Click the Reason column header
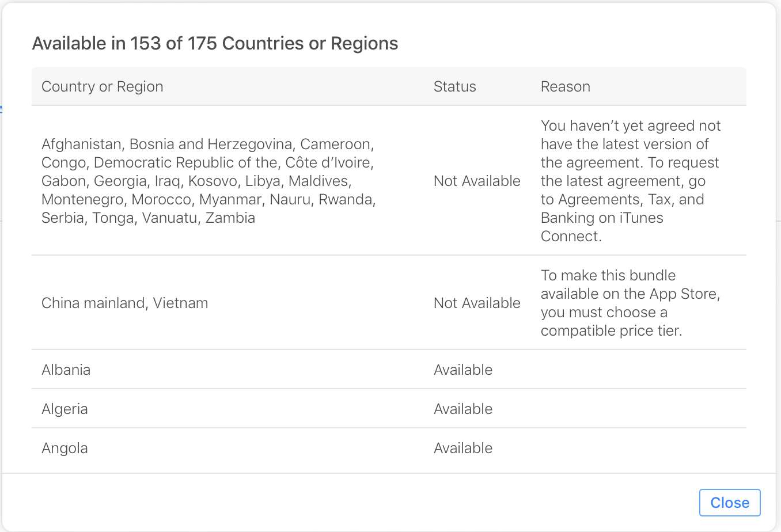 point(565,86)
